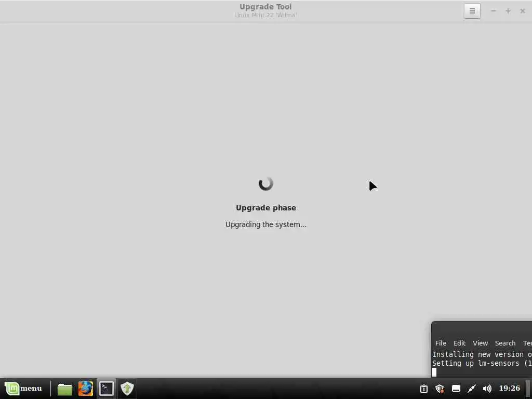Screen dimensions: 532x399
Task: Open the volume speaker tray icon
Action: pyautogui.click(x=487, y=389)
